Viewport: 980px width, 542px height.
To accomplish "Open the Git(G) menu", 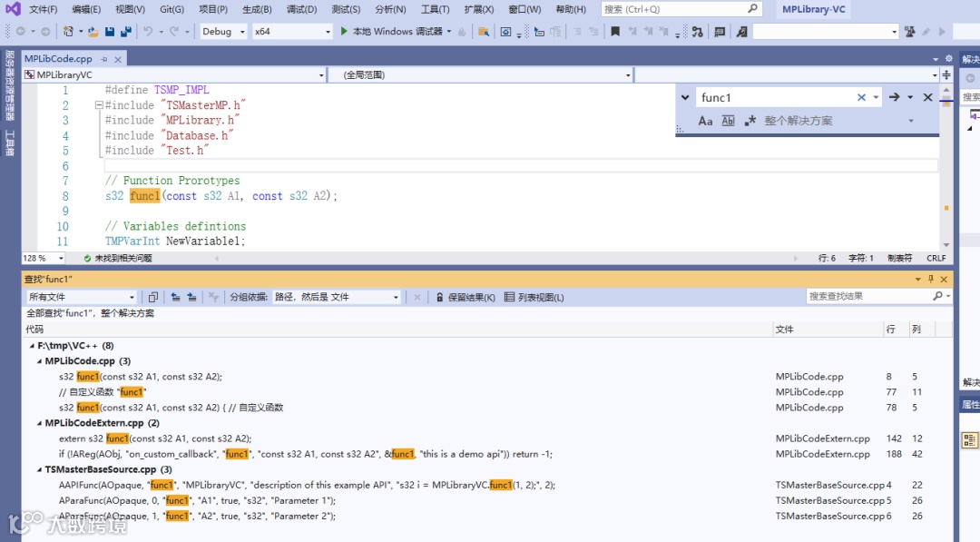I will coord(171,9).
